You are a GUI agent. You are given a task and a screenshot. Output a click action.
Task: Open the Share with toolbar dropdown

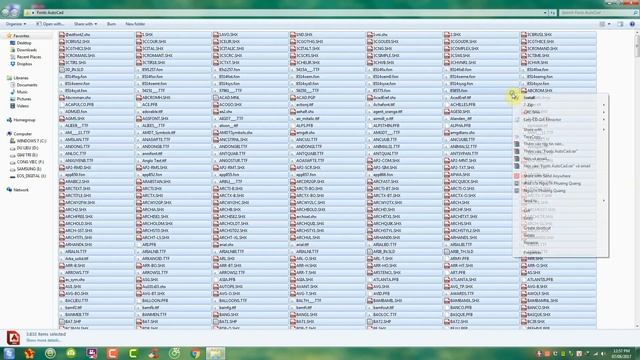[x=85, y=24]
